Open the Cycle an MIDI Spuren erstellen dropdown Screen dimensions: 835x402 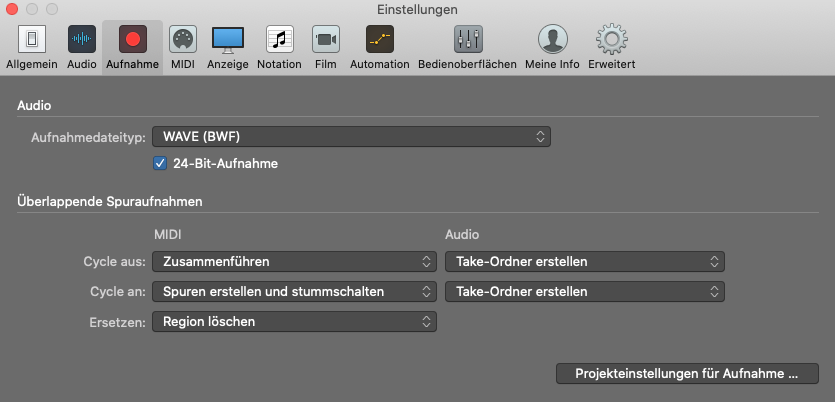(x=294, y=292)
